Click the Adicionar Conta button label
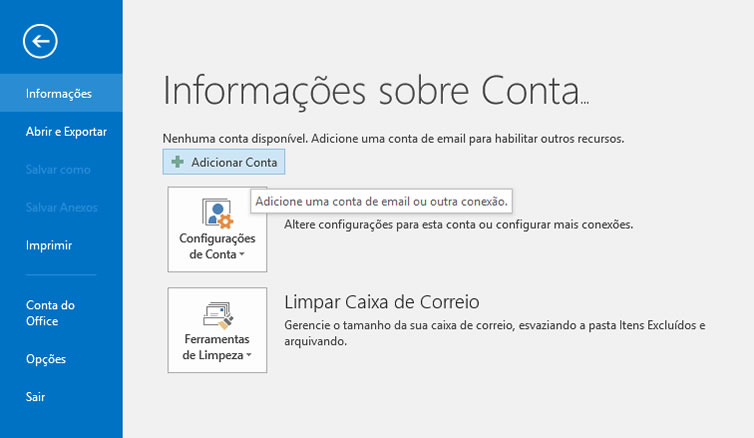This screenshot has height=438, width=754. [x=234, y=163]
